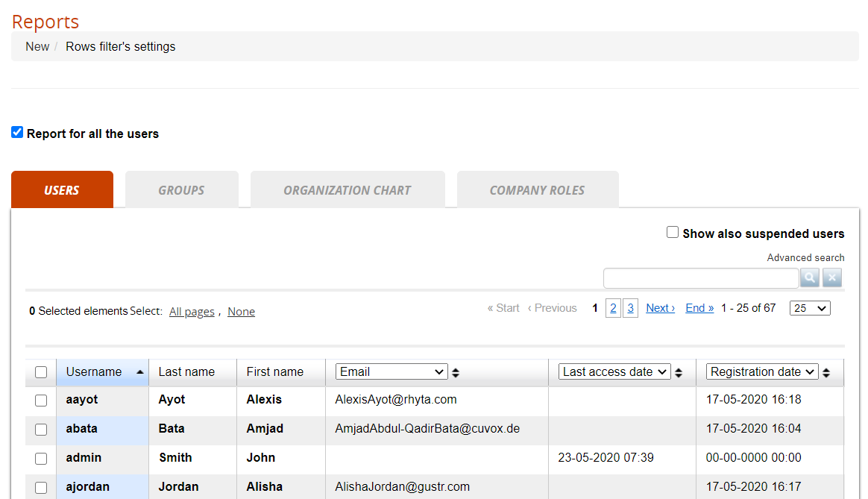Clear the search with the X icon
Image resolution: width=868 pixels, height=499 pixels.
coord(832,278)
